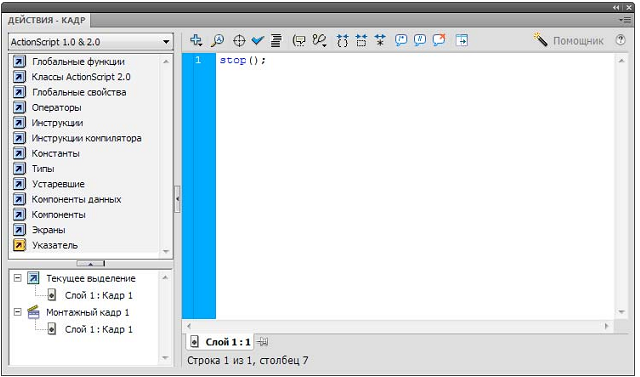Click code editor scroll left arrow
The width and height of the screenshot is (640, 377).
189,326
